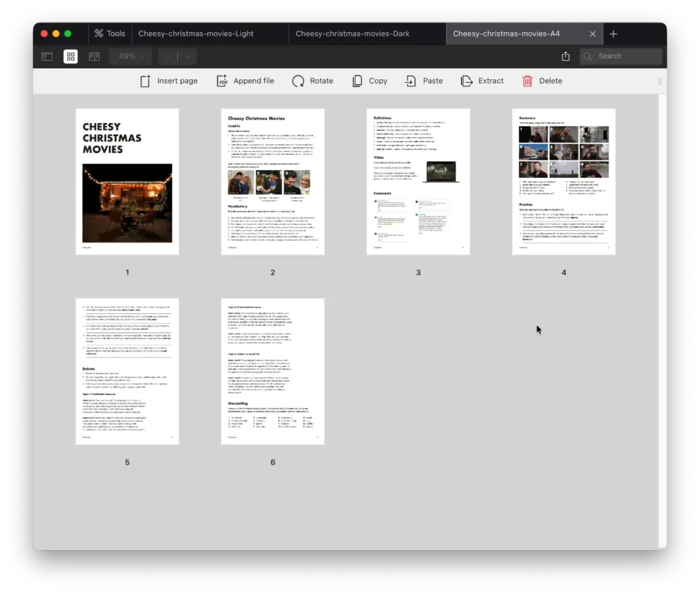Switch to Cheesy-christmas-movies-Light tab
The height and width of the screenshot is (594, 700).
pos(196,33)
